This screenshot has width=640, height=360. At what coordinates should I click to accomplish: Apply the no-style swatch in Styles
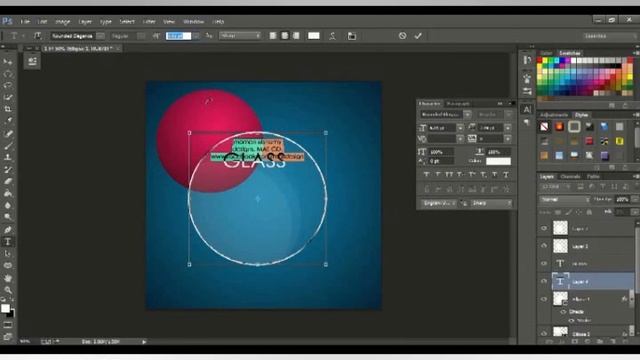pyautogui.click(x=544, y=127)
